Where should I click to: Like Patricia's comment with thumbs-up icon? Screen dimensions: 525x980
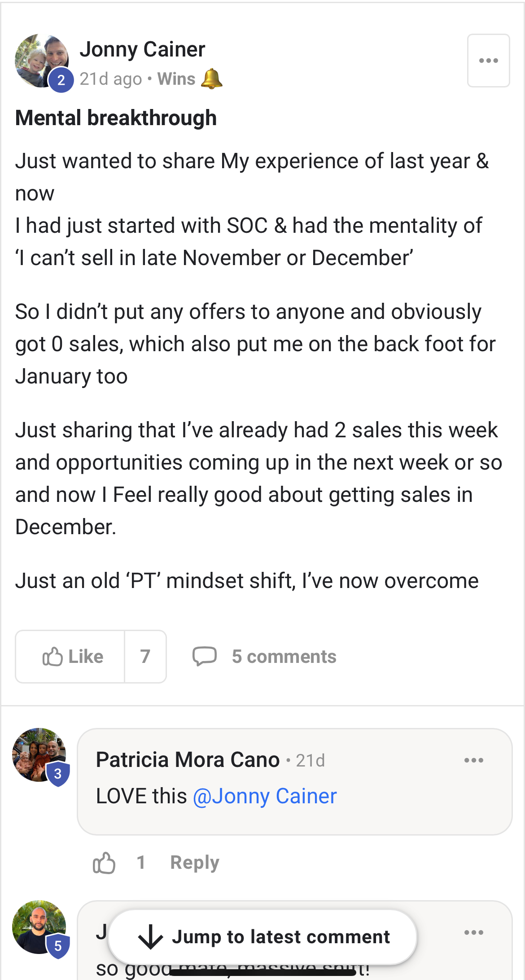[104, 862]
